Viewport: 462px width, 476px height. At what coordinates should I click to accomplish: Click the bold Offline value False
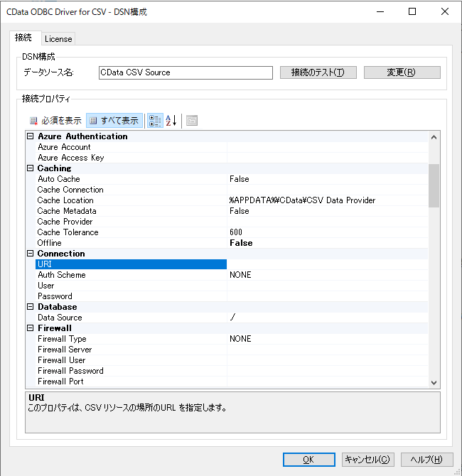pos(241,243)
